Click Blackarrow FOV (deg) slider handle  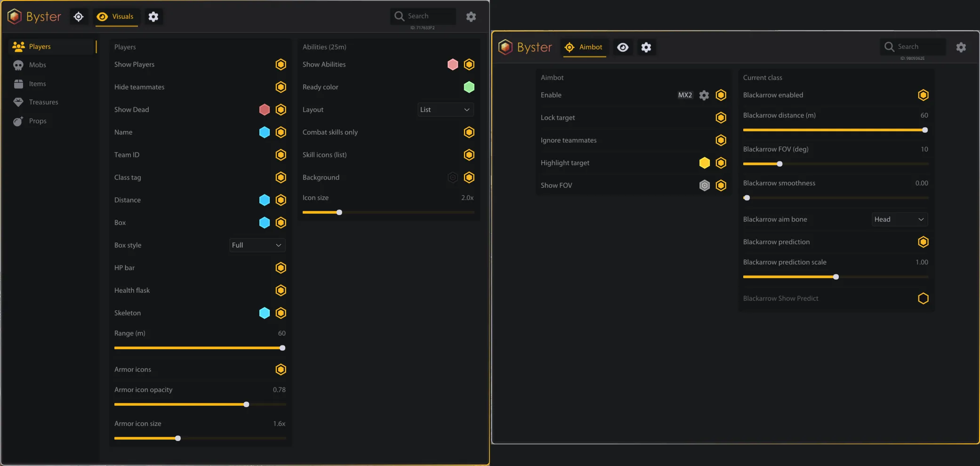[x=780, y=164]
